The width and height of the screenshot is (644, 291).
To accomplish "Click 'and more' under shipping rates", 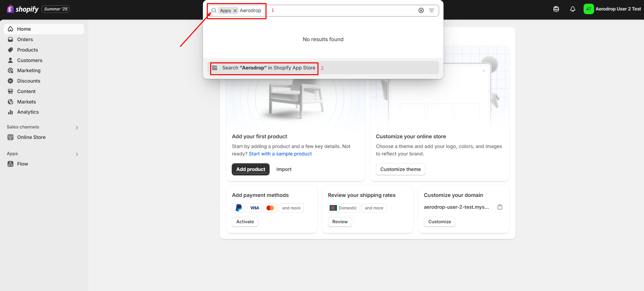I will pos(374,208).
